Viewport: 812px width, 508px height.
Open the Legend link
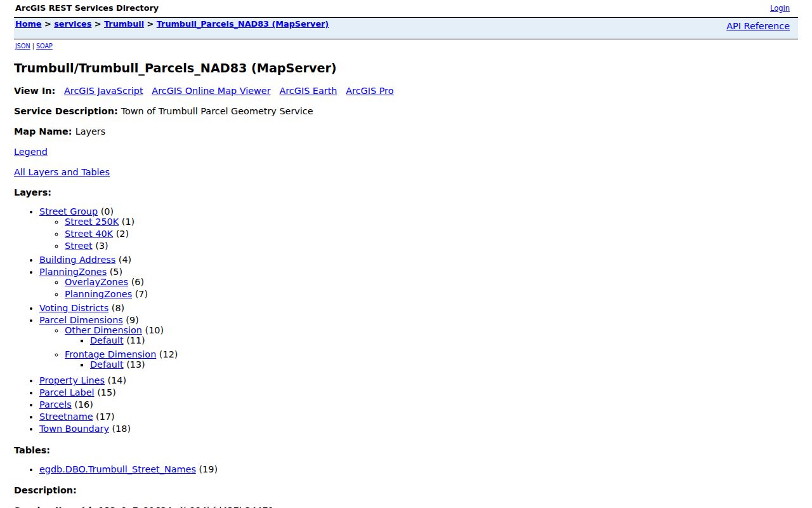30,152
